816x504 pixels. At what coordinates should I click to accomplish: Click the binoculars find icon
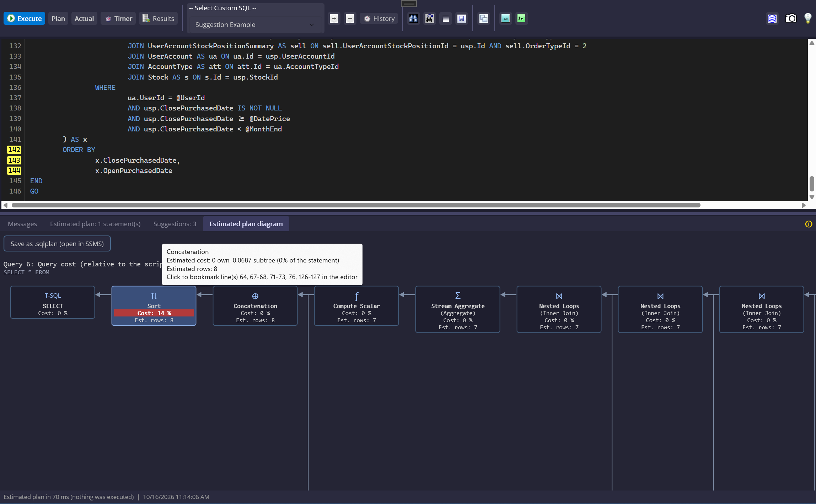[413, 18]
